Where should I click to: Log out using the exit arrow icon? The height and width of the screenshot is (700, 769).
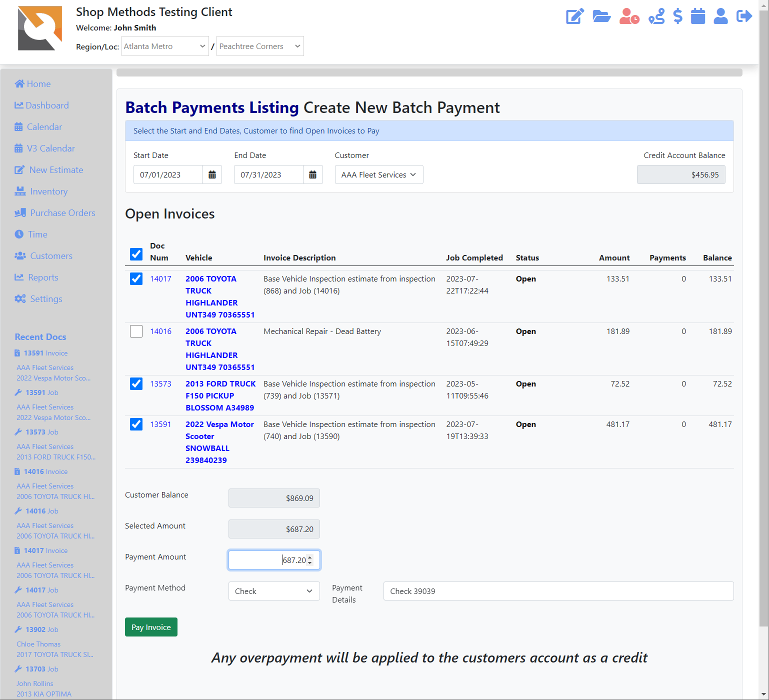(x=744, y=16)
